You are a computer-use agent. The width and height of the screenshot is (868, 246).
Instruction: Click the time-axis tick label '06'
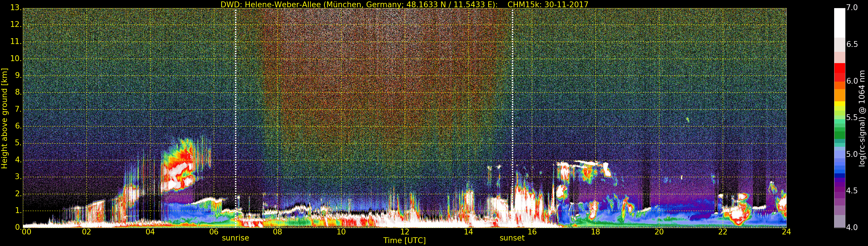pos(214,232)
